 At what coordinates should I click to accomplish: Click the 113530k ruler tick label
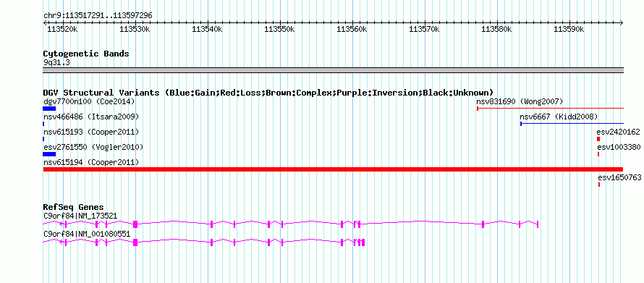135,30
